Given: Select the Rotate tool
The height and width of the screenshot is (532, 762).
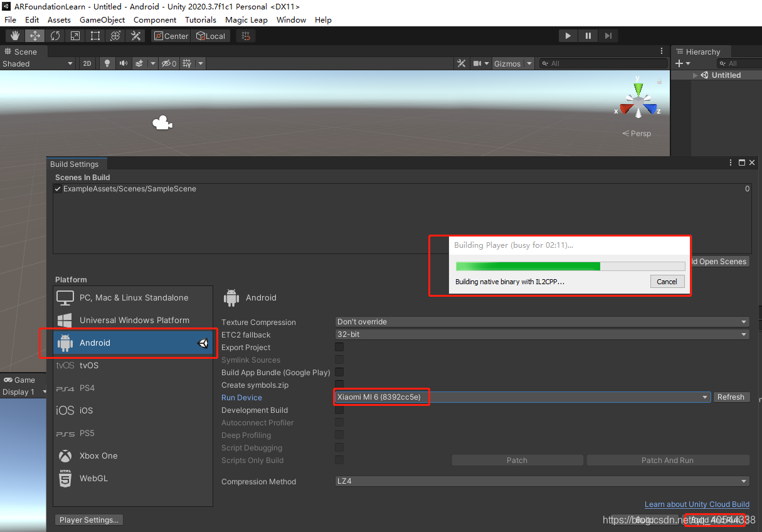Looking at the screenshot, I should click(x=55, y=36).
